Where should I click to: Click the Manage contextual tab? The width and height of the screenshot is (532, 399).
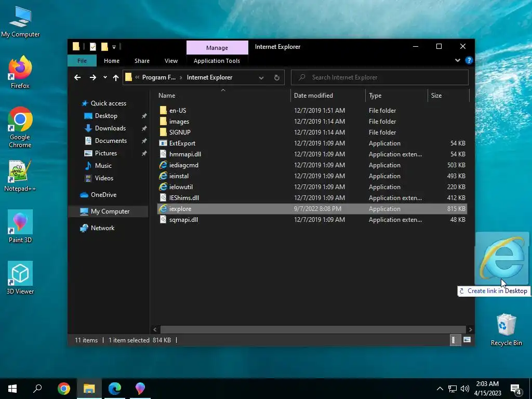[x=217, y=47]
